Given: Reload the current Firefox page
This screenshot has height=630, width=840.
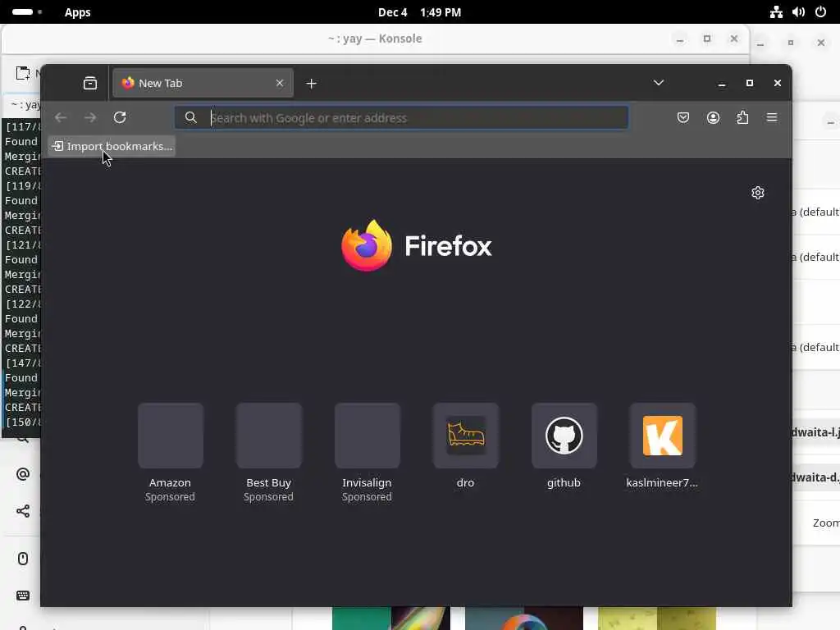Looking at the screenshot, I should tap(120, 117).
